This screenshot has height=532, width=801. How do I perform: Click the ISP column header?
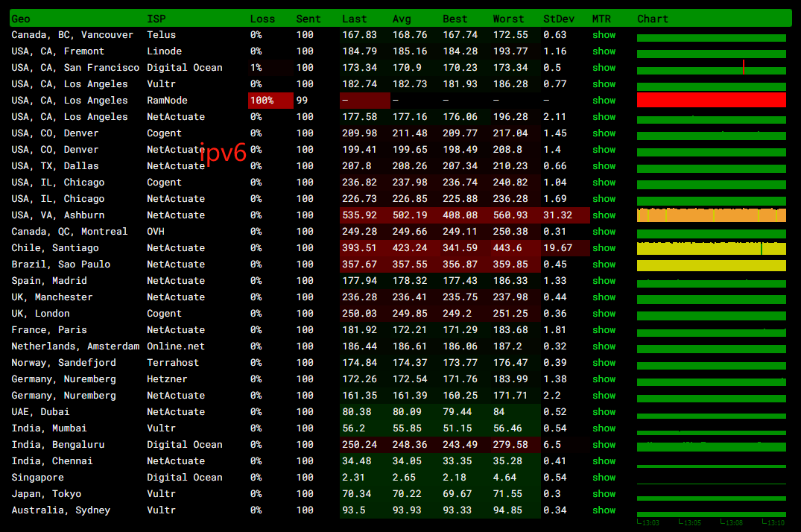156,19
